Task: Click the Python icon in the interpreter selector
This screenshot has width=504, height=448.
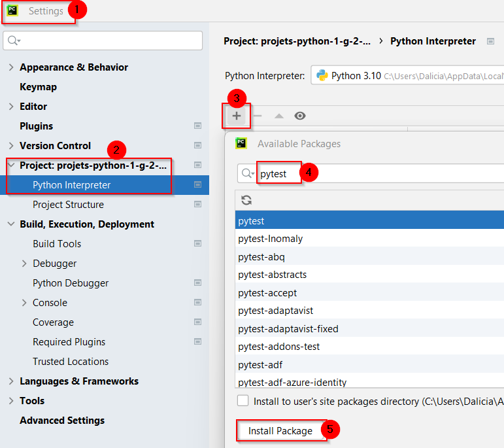Action: pos(322,76)
